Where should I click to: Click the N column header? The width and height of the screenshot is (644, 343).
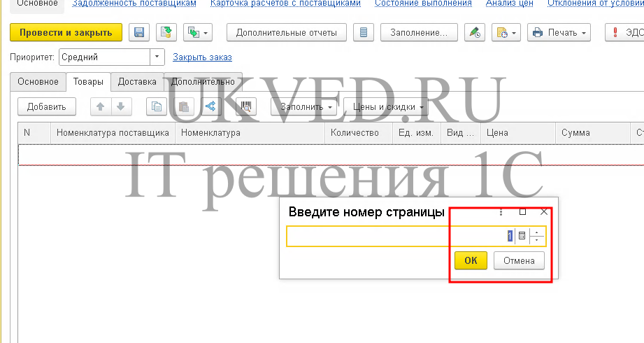pos(34,133)
